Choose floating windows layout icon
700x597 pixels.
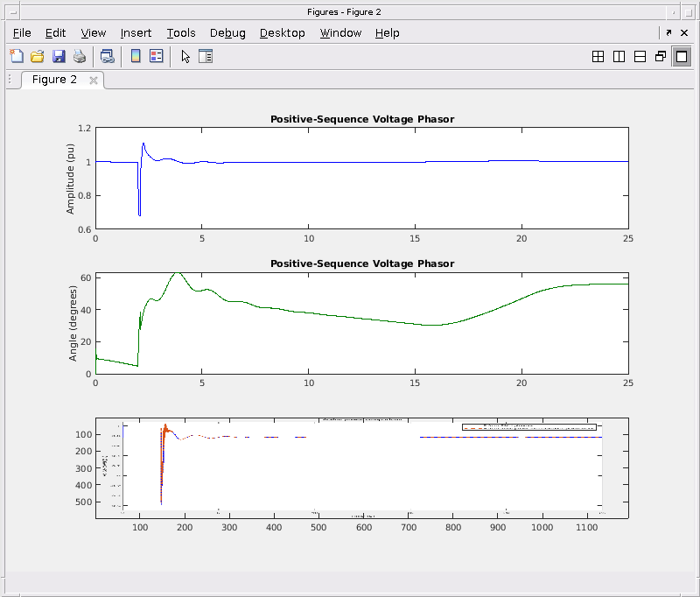[x=661, y=57]
